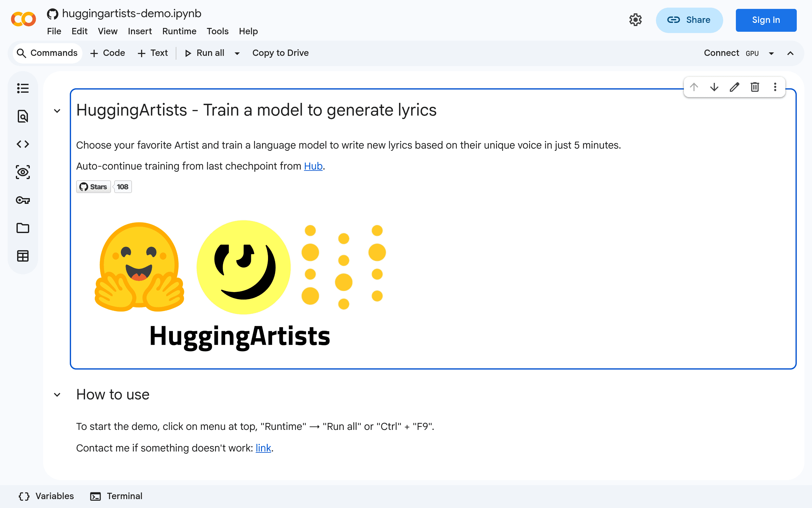
Task: Collapse the How to use section
Action: (x=57, y=395)
